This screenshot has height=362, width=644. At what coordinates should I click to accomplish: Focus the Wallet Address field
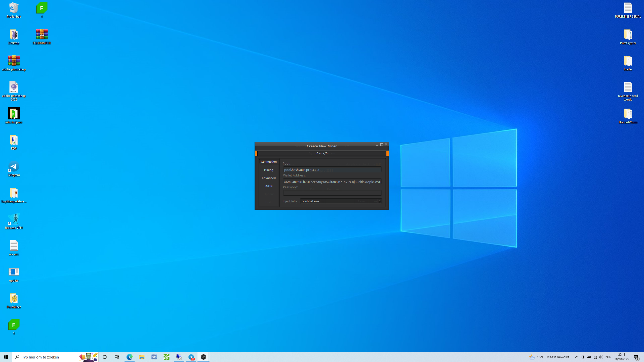click(x=332, y=182)
